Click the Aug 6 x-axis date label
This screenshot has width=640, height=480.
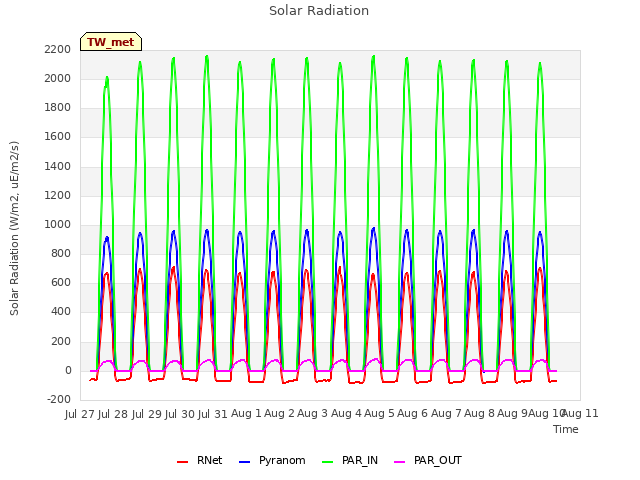pyautogui.click(x=413, y=414)
